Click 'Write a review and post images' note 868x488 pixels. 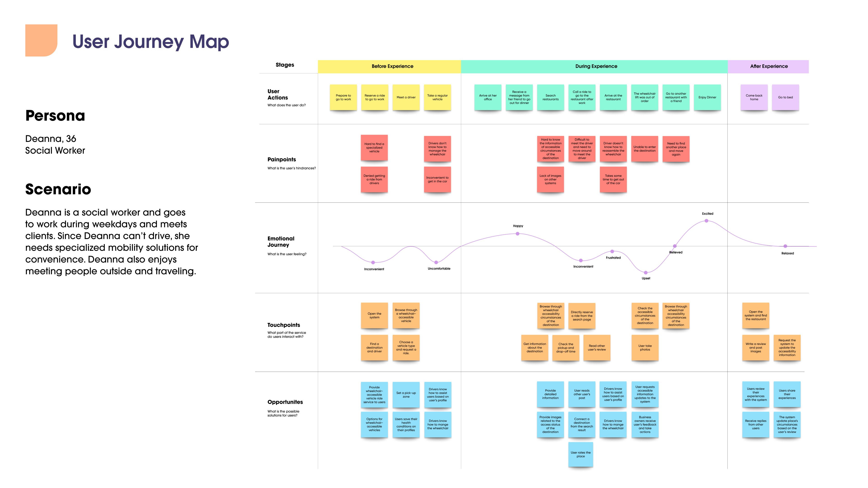pyautogui.click(x=755, y=347)
